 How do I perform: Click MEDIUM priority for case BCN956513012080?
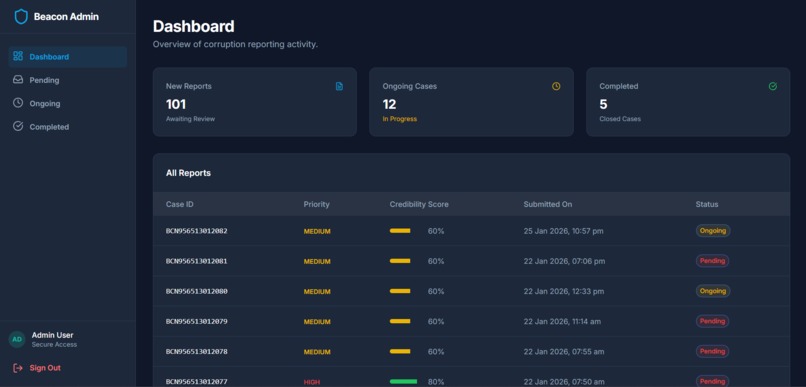(x=317, y=291)
